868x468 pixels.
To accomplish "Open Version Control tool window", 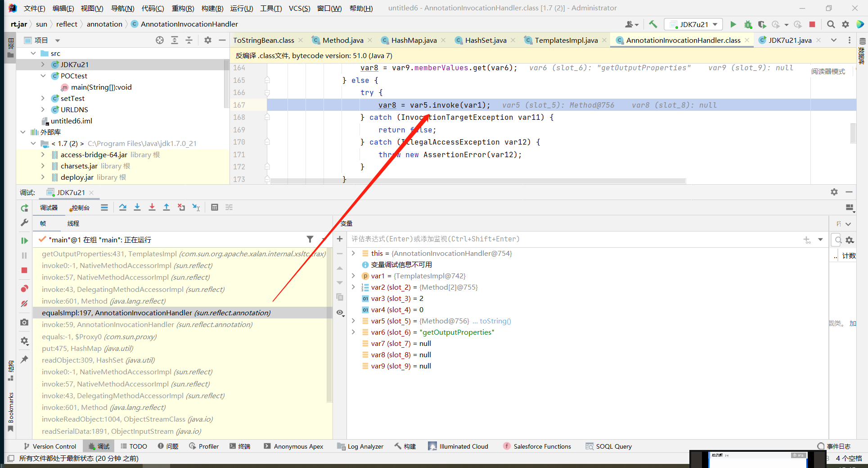I will 50,446.
